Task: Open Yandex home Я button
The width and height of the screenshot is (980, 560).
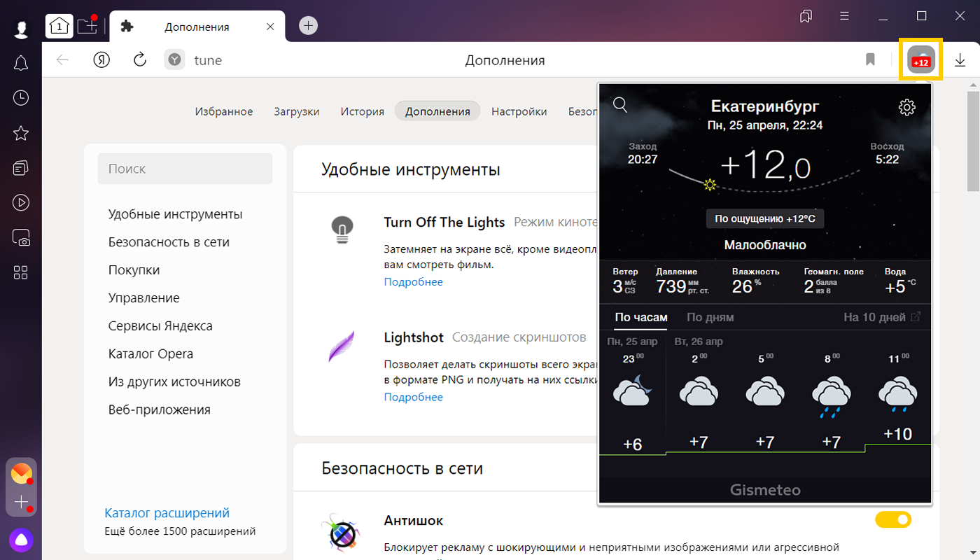Action: click(102, 59)
